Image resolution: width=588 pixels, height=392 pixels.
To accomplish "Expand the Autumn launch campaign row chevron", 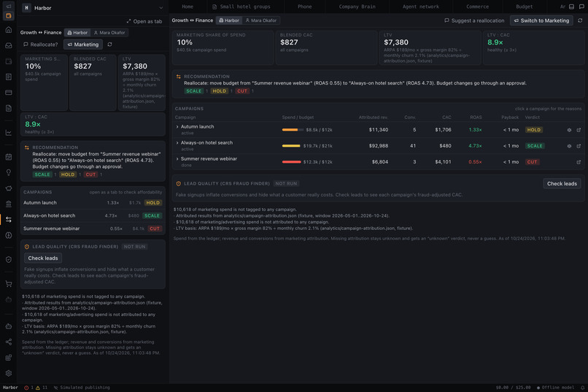I will (x=177, y=127).
